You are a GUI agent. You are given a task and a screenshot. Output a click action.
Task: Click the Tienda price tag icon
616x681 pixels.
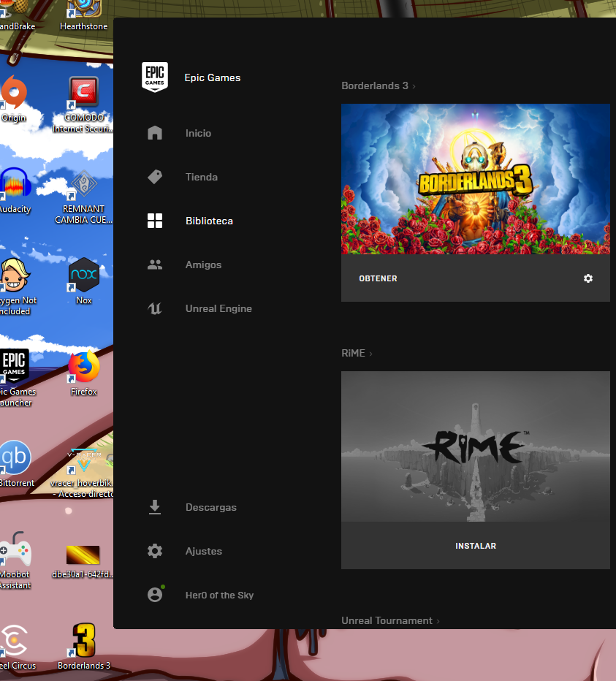155,177
